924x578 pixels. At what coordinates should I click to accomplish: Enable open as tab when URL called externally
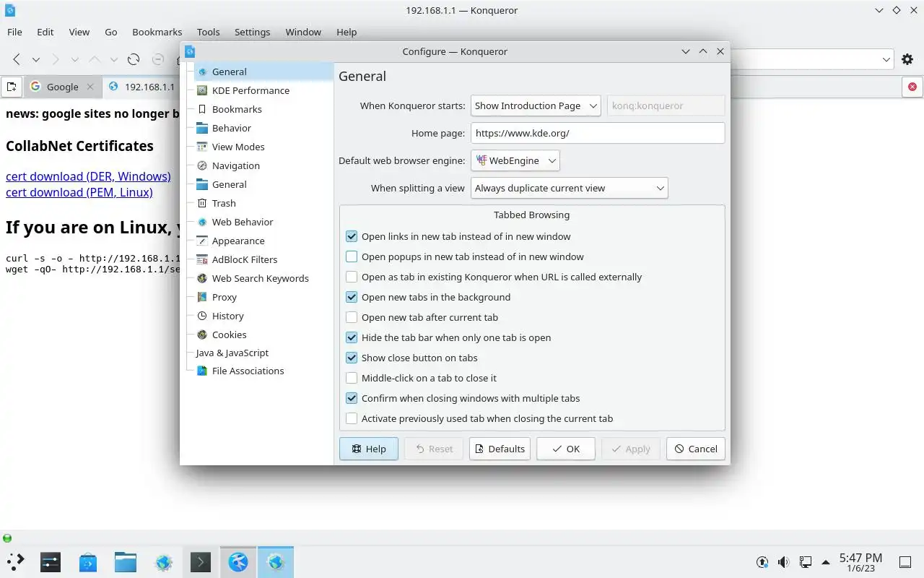tap(352, 277)
